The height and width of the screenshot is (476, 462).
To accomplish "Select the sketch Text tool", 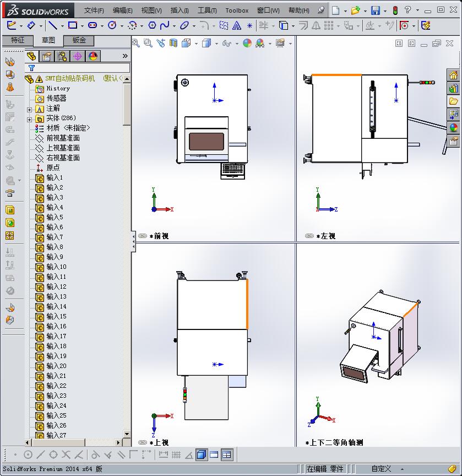I will click(237, 25).
